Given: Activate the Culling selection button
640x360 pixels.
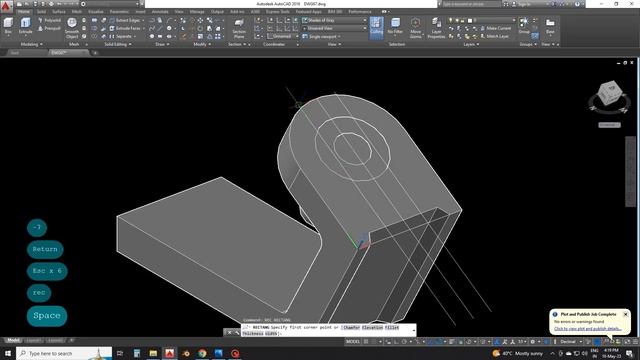Looking at the screenshot, I should [x=376, y=28].
